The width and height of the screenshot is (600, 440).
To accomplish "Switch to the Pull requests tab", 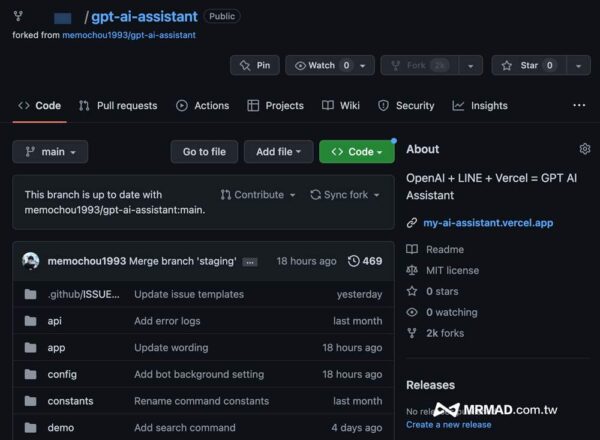I will pyautogui.click(x=118, y=105).
